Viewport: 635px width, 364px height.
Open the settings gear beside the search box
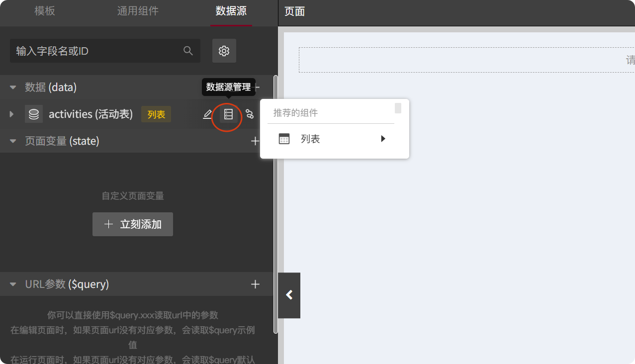224,51
